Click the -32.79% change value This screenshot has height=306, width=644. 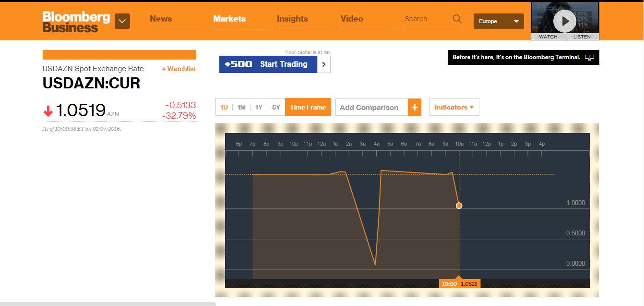(x=179, y=115)
